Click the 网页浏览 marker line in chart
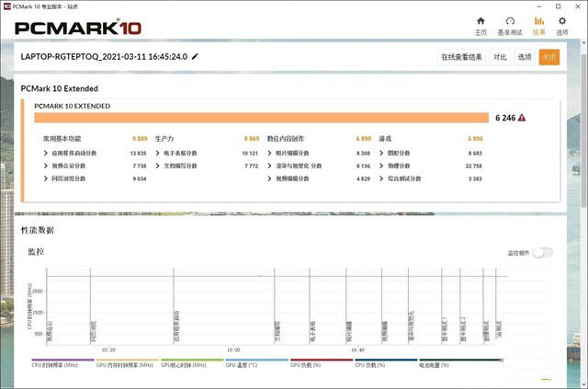 coord(90,306)
